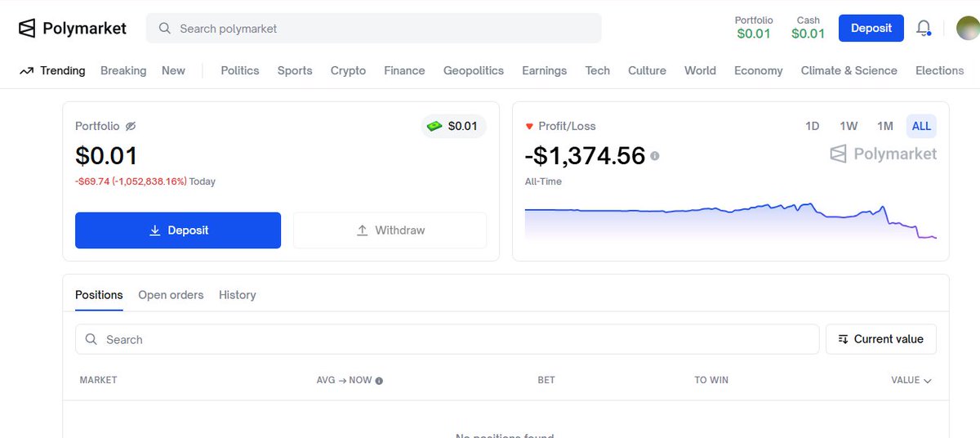
Task: Open the user profile avatar
Action: [967, 28]
